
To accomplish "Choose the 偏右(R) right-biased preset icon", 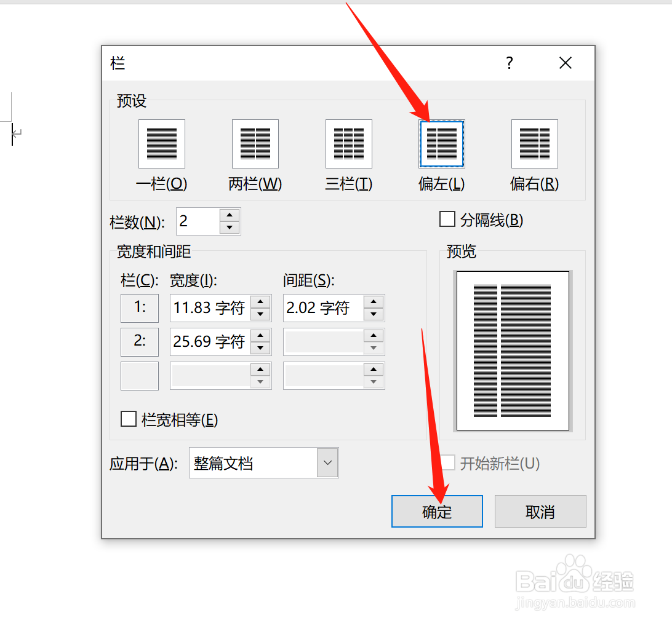I will [x=534, y=144].
